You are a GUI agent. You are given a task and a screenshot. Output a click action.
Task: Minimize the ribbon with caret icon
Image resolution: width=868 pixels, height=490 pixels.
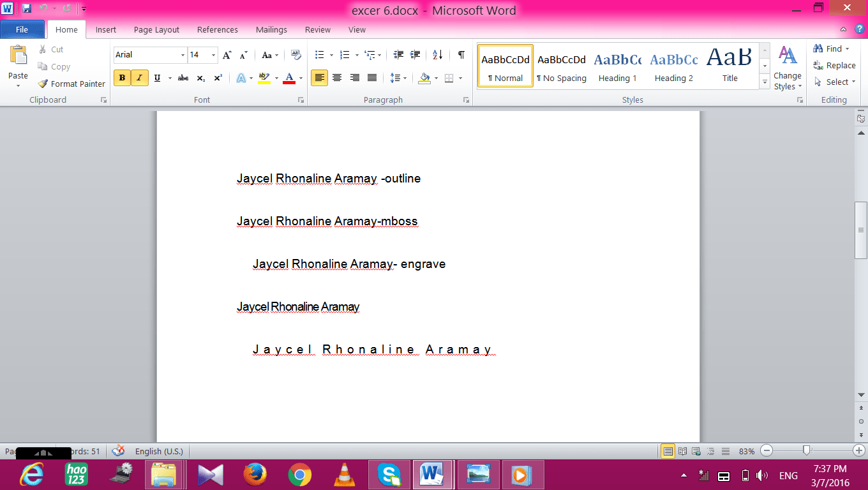844,29
